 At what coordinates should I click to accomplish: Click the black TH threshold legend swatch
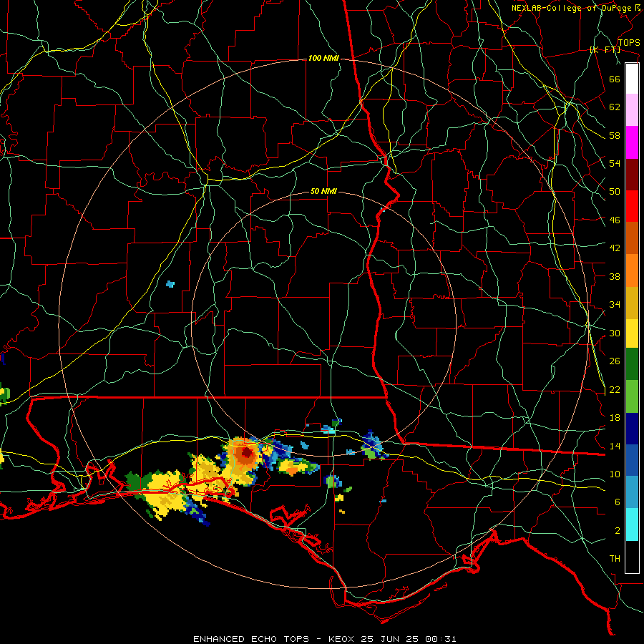click(632, 557)
